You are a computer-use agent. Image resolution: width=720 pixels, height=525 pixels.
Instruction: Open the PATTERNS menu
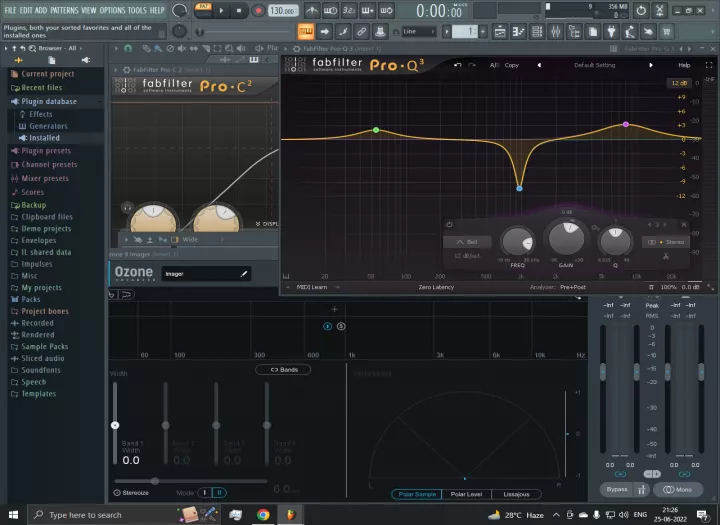point(64,10)
